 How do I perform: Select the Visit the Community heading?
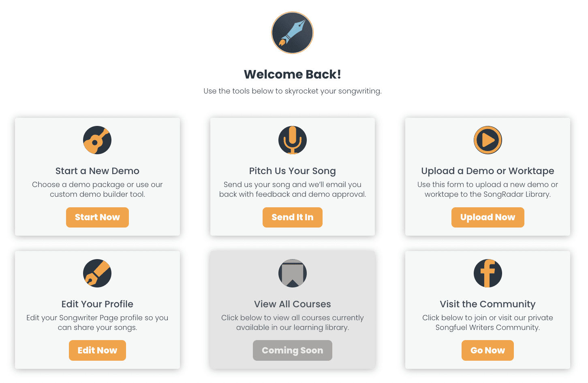(488, 304)
